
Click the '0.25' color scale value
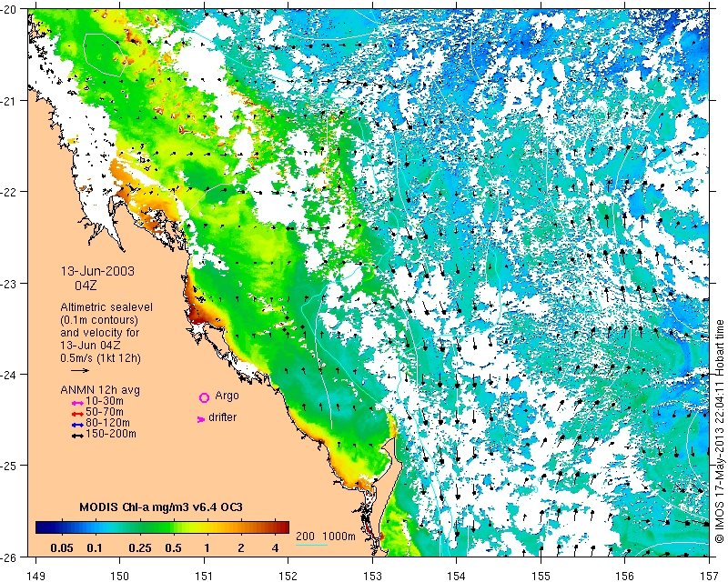(x=140, y=548)
